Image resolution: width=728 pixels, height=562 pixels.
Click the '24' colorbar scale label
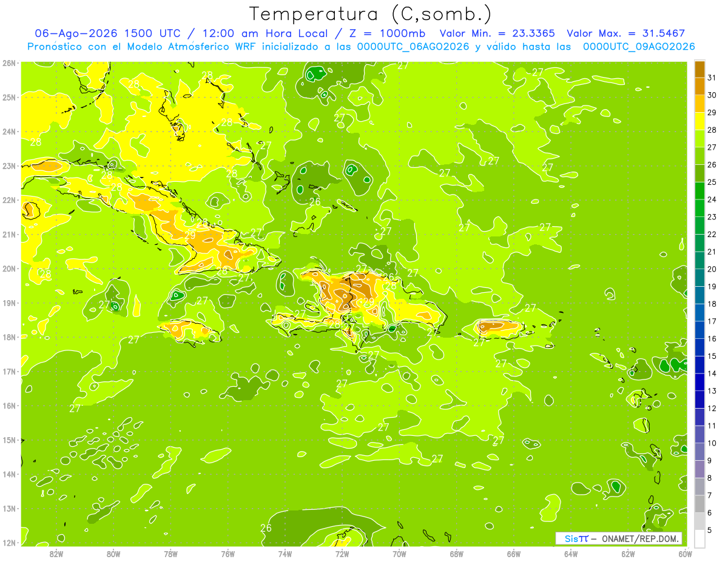pyautogui.click(x=712, y=199)
